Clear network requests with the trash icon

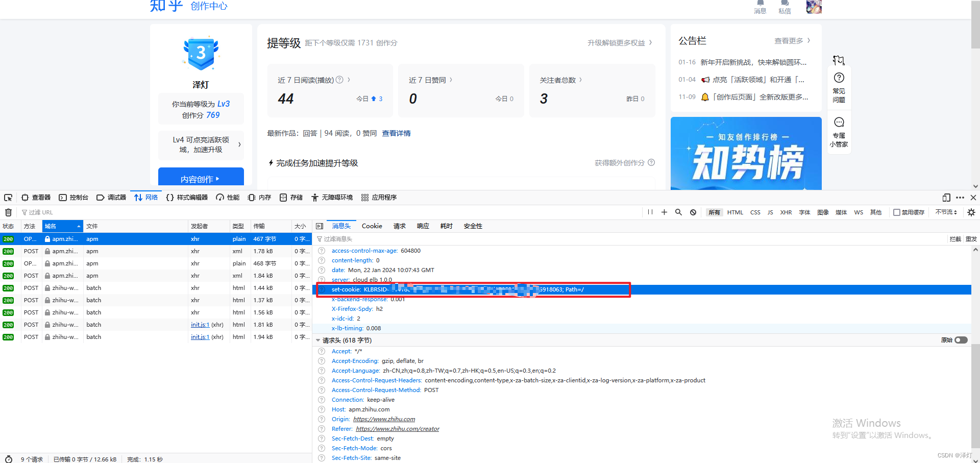pyautogui.click(x=9, y=212)
